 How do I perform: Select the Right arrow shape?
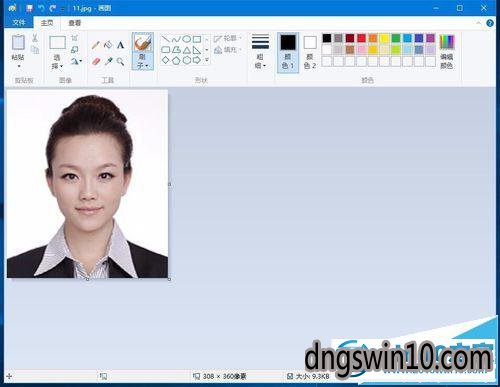(197, 60)
